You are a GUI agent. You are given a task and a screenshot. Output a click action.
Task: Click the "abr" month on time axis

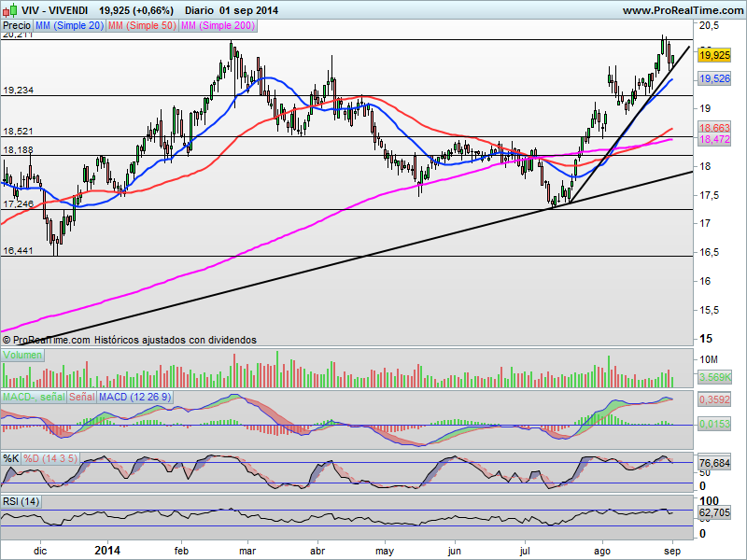317,551
